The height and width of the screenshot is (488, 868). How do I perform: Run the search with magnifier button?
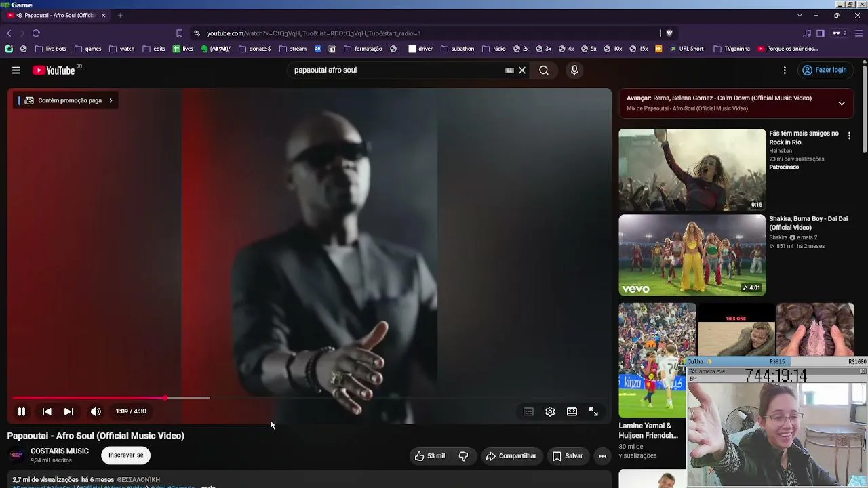544,70
